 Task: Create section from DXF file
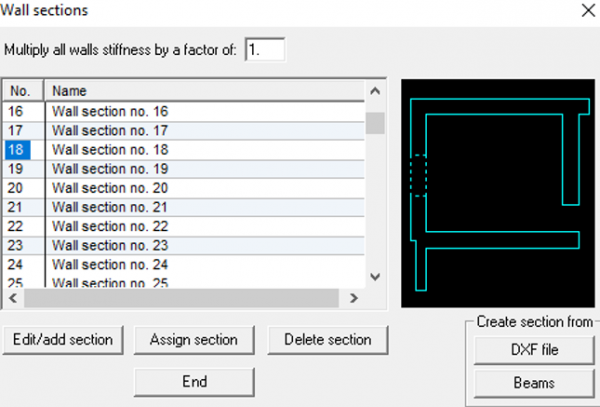click(x=534, y=350)
